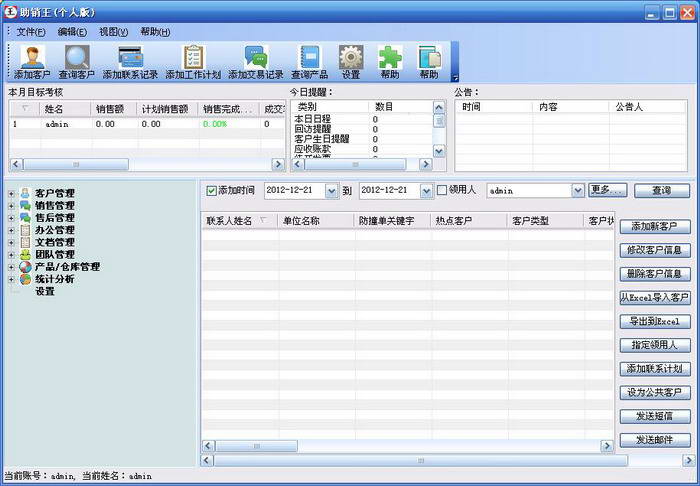The height and width of the screenshot is (486, 700).
Task: Click the 查询 button
Action: 662,191
